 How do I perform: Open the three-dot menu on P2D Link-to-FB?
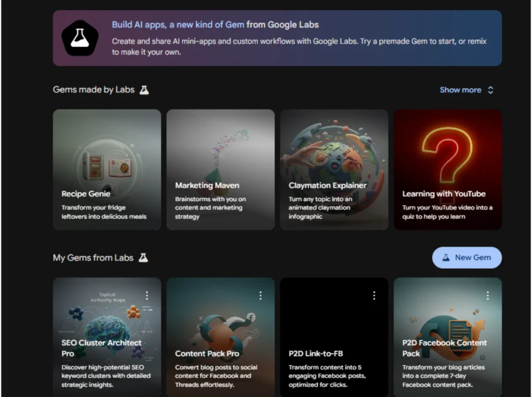(x=374, y=295)
